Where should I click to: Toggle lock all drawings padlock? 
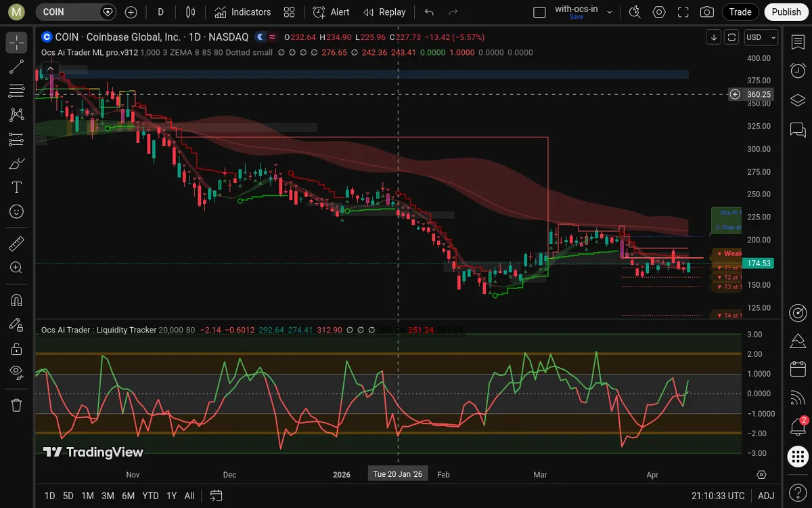[17, 349]
